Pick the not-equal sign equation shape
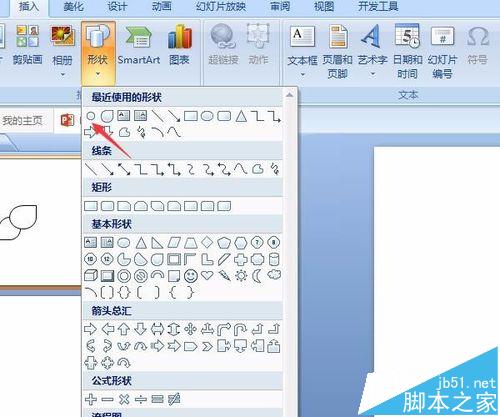Image resolution: width=500 pixels, height=417 pixels. pos(174,399)
